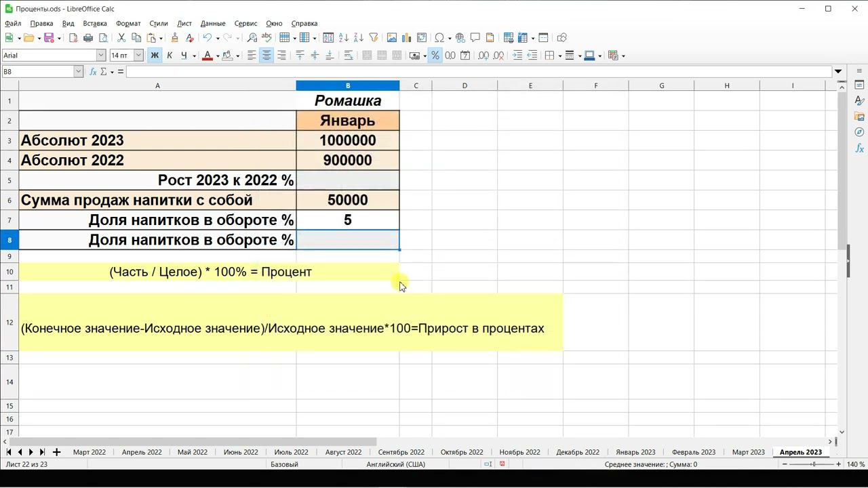Switch to the Январь 2023 sheet tab
Screen dimensions: 868x488
click(x=635, y=452)
